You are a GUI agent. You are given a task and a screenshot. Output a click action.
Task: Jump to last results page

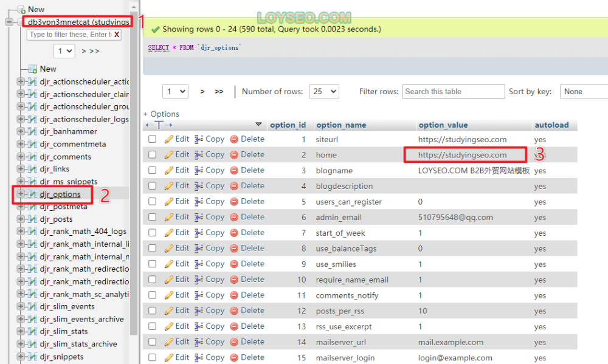[x=219, y=92]
